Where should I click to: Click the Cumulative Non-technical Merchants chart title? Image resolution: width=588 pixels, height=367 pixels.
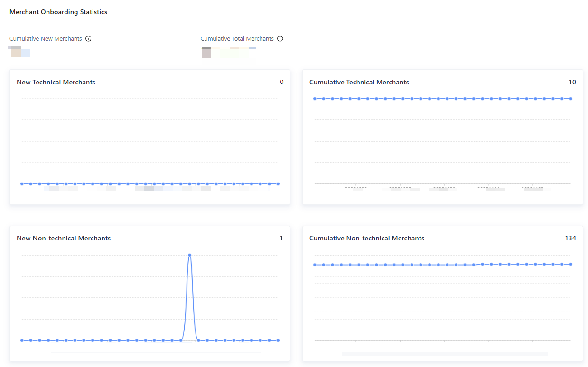pyautogui.click(x=367, y=238)
